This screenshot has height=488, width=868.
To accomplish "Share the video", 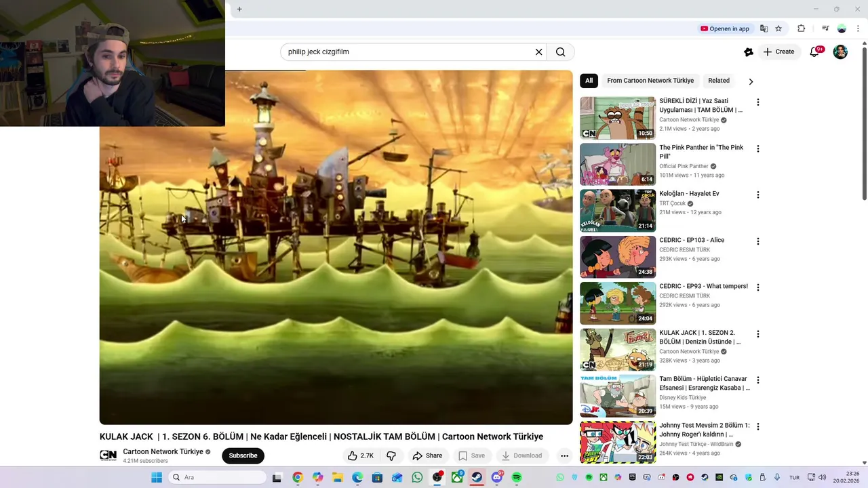I will point(427,455).
